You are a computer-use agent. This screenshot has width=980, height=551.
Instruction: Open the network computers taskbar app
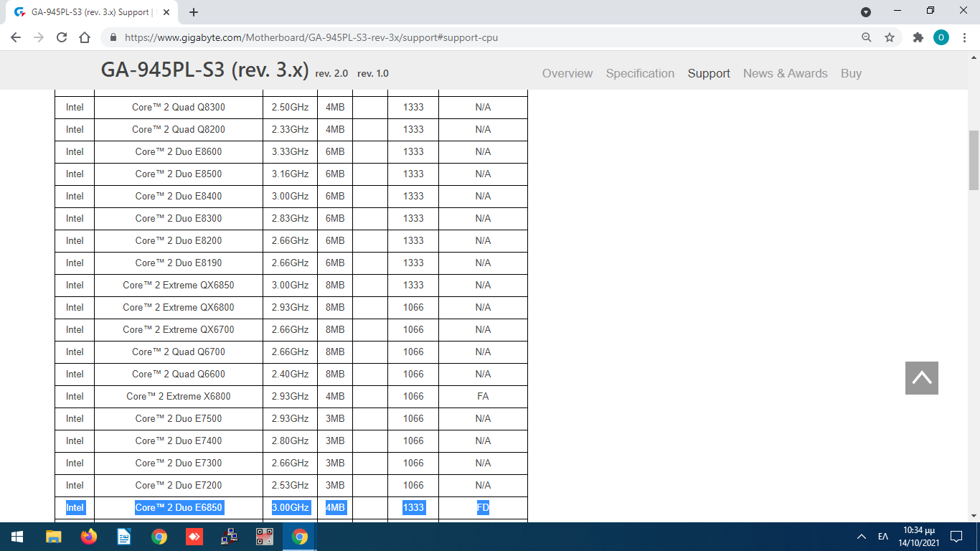pos(230,537)
